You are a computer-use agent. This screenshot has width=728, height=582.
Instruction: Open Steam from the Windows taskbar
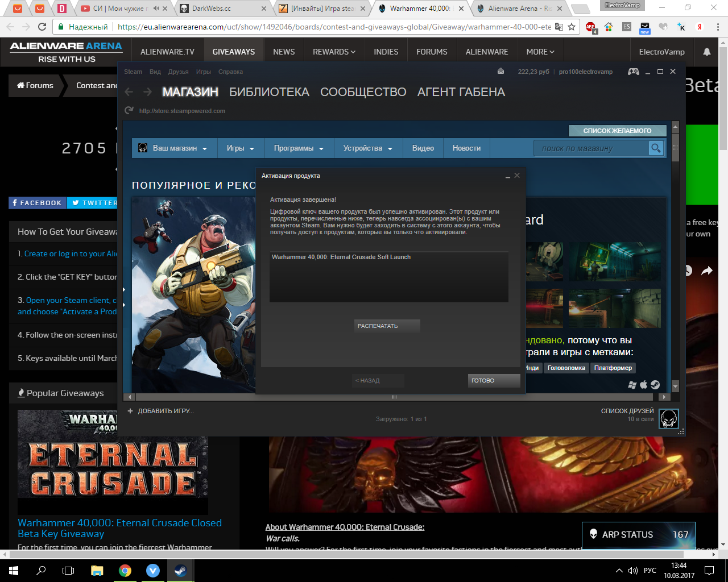[180, 571]
